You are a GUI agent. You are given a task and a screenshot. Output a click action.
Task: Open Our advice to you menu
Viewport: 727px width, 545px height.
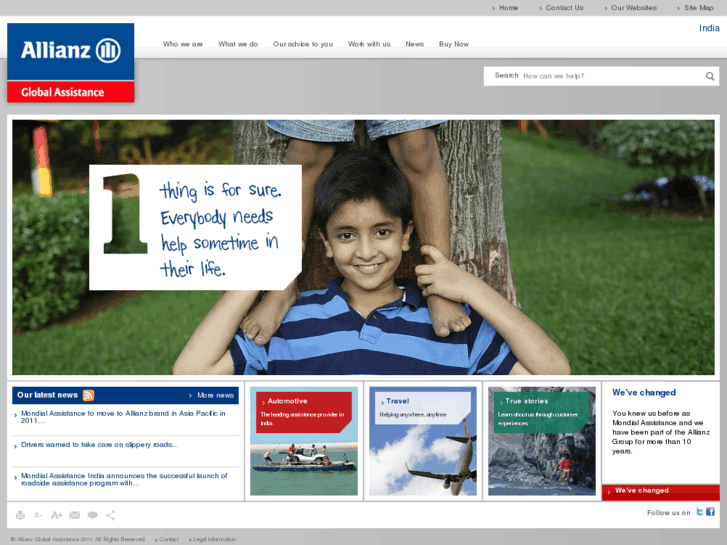click(x=303, y=44)
